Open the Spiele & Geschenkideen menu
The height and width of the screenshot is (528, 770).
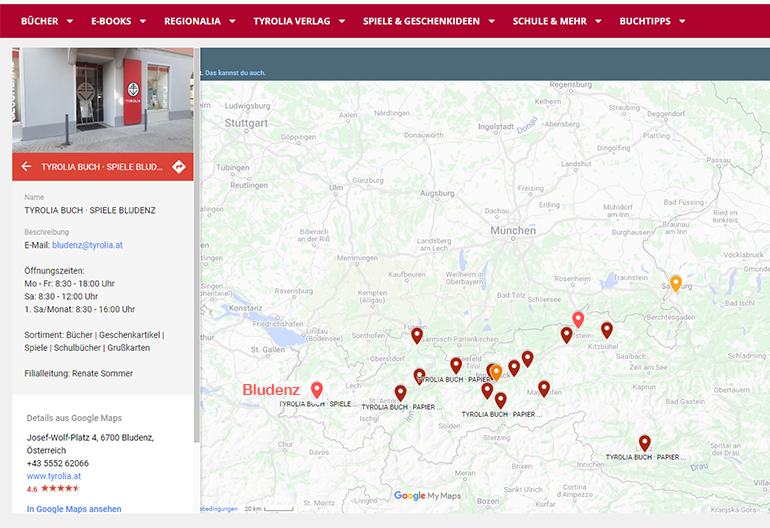coord(429,21)
